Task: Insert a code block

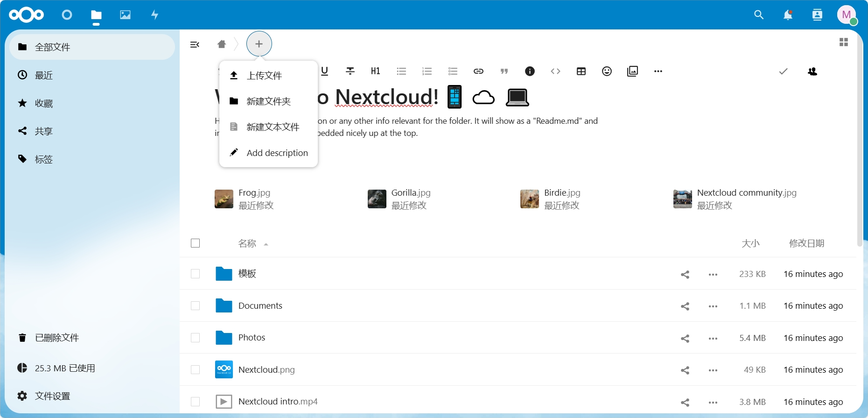Action: tap(555, 71)
